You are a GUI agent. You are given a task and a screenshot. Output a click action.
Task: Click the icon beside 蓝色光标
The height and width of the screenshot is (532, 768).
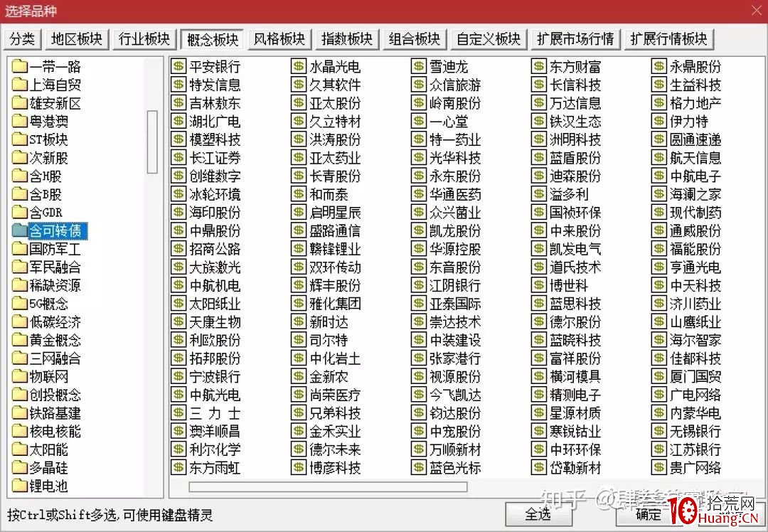[419, 467]
